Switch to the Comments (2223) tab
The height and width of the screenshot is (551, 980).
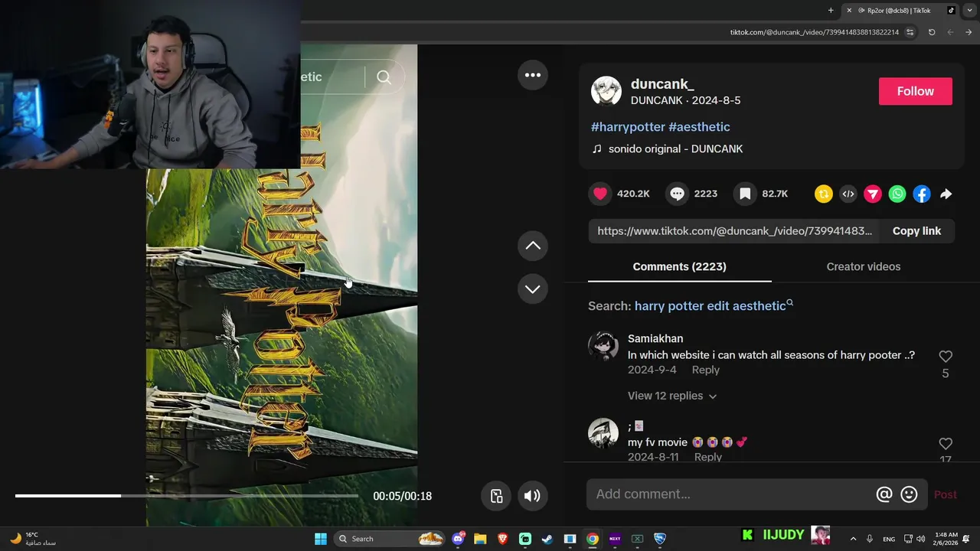(679, 266)
